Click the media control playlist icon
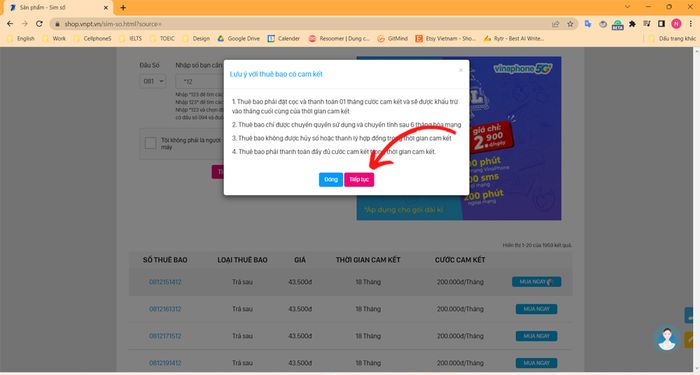The image size is (700, 375). [647, 24]
